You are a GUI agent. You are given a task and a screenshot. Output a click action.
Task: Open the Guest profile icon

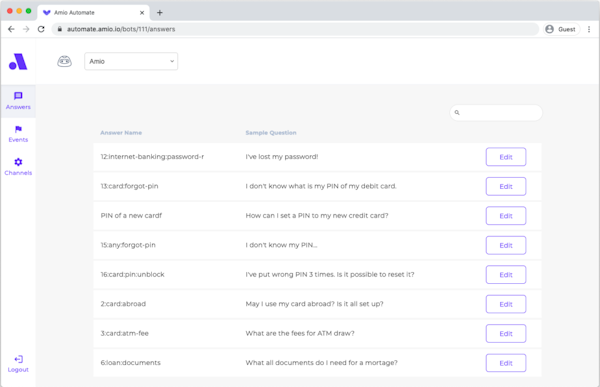549,29
